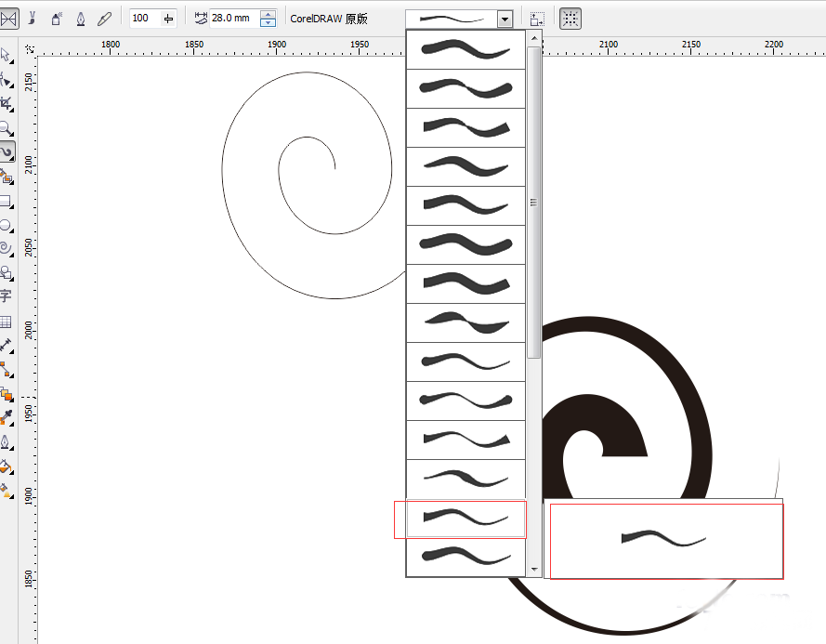This screenshot has width=826, height=644.
Task: Click the stroke width field 28.0 mm
Action: point(234,19)
